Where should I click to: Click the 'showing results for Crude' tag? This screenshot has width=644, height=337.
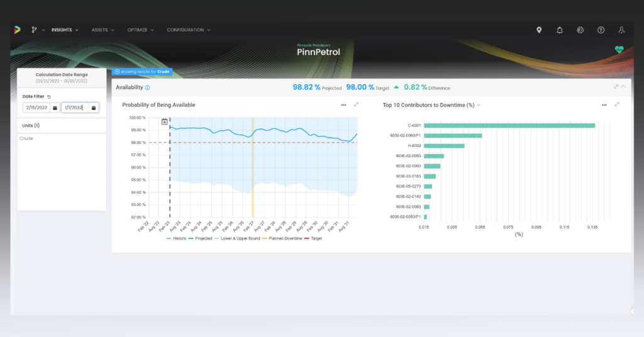[x=142, y=72]
